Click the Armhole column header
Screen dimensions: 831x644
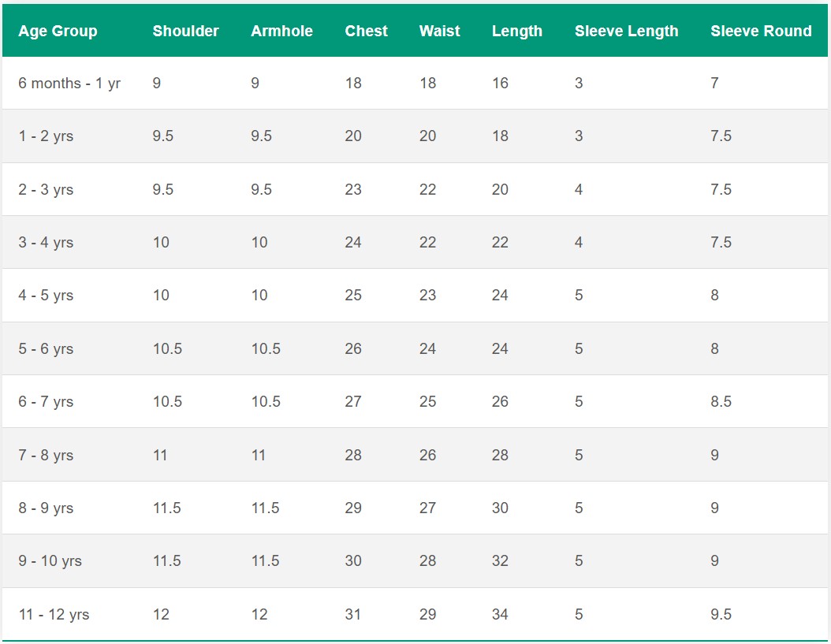coord(281,31)
